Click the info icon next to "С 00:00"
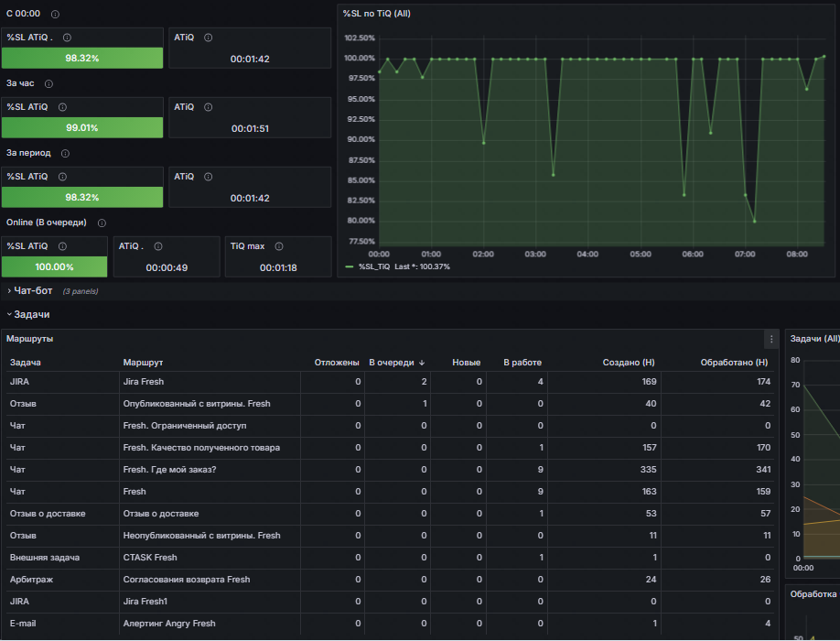The image size is (840, 641). tap(55, 15)
